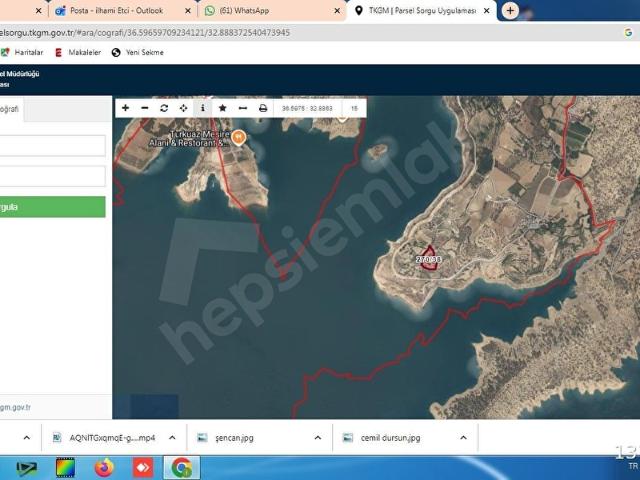Image resolution: width=640 pixels, height=480 pixels.
Task: Choose the measure distance tool
Action: click(242, 108)
